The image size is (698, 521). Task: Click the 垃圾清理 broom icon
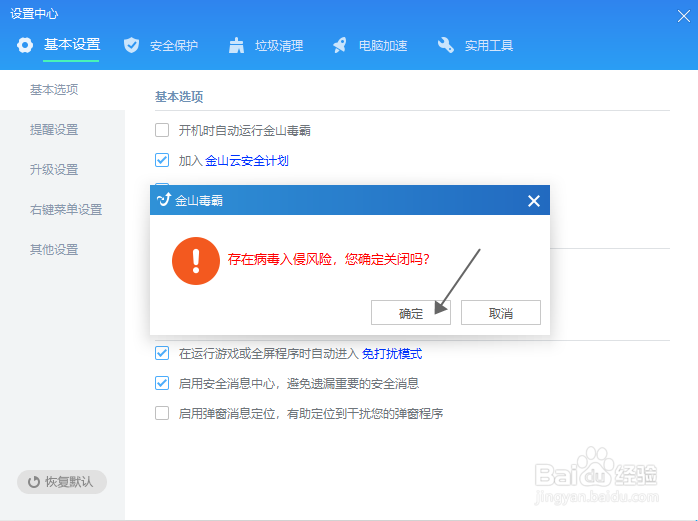[x=236, y=45]
